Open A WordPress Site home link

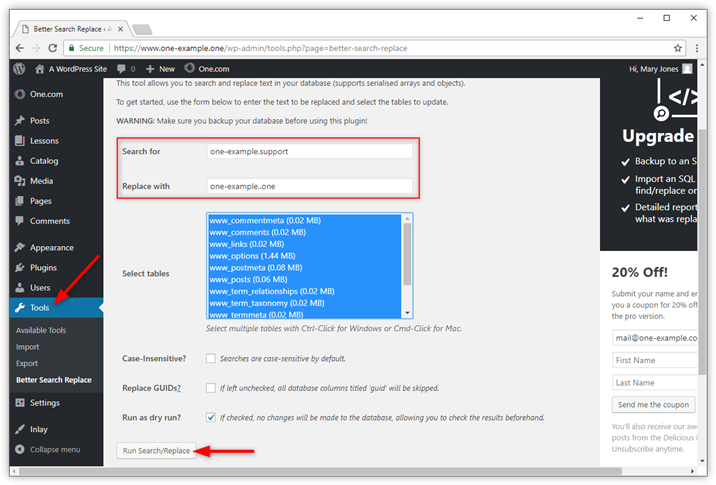(71, 69)
